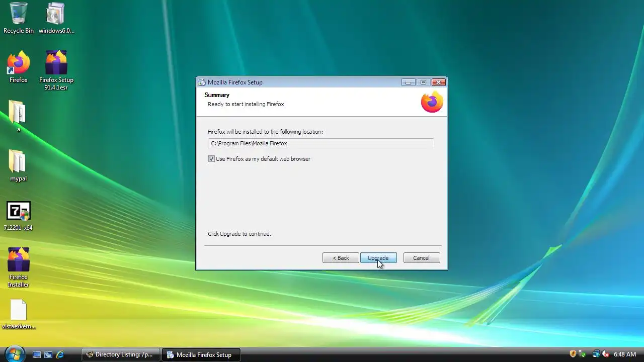
Task: Click the 'Click Upgrade to continue.' text
Action: pos(239,234)
